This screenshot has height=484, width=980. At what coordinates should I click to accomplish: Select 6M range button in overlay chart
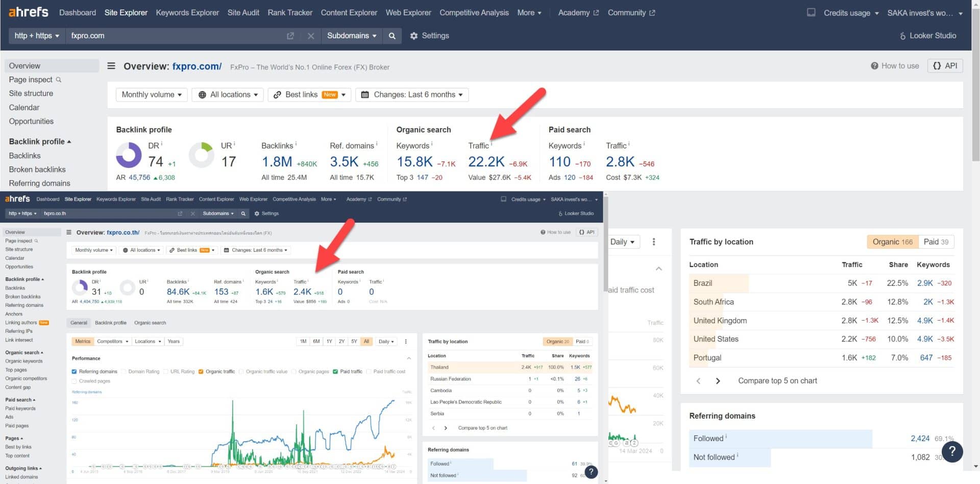[x=316, y=342]
